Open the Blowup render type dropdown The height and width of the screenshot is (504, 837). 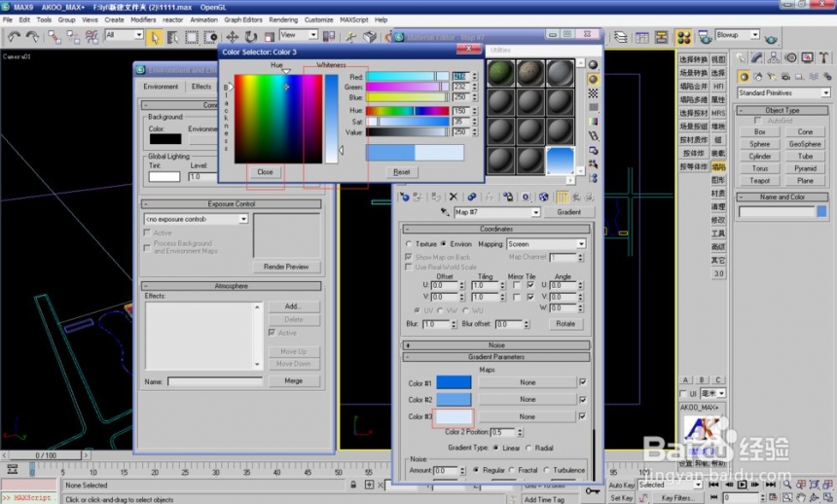pos(755,35)
